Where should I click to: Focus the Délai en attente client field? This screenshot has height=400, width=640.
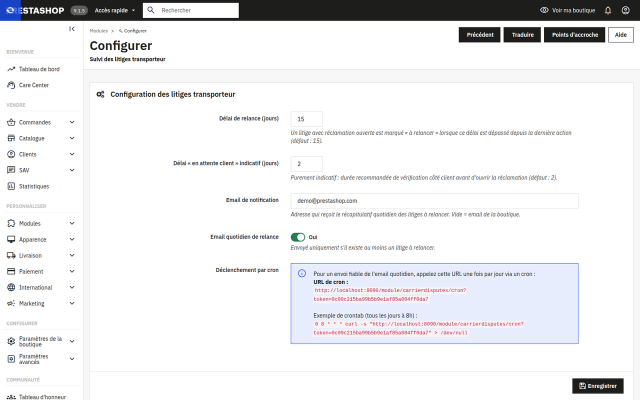pos(307,164)
